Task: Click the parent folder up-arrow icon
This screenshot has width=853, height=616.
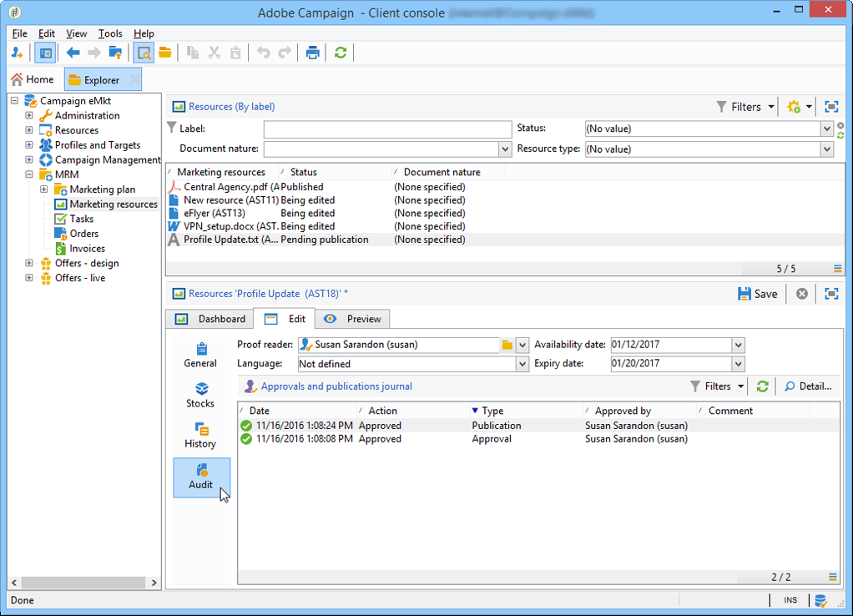Action: pyautogui.click(x=115, y=53)
